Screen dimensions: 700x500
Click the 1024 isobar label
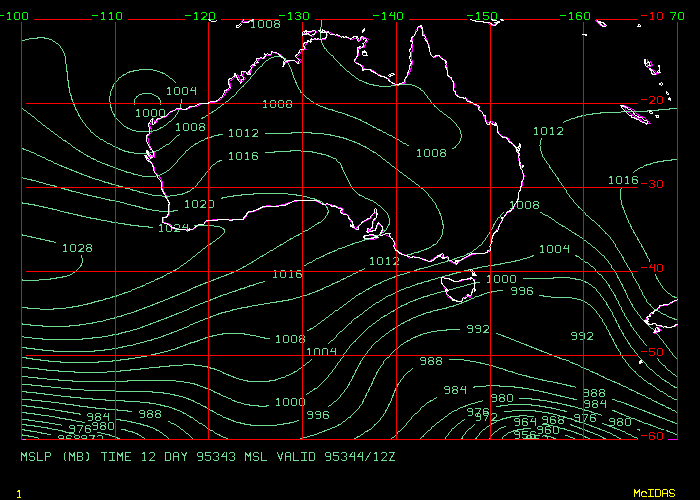pos(173,228)
